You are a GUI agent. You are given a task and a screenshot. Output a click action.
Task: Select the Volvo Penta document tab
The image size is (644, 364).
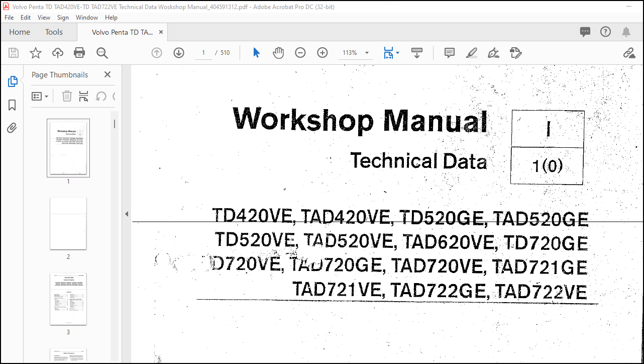click(122, 32)
